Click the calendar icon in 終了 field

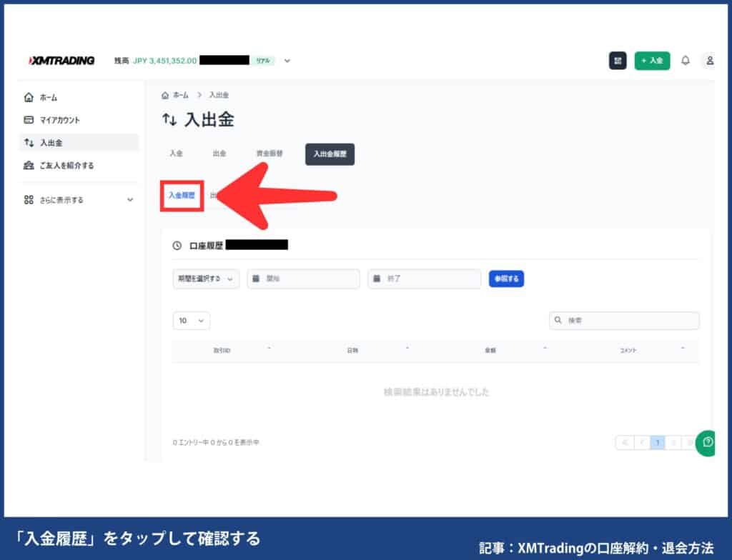(377, 279)
